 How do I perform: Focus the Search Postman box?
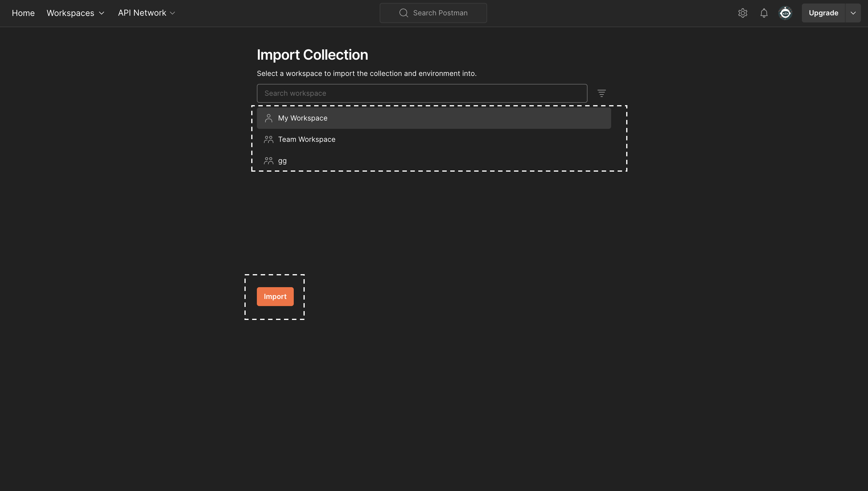433,13
